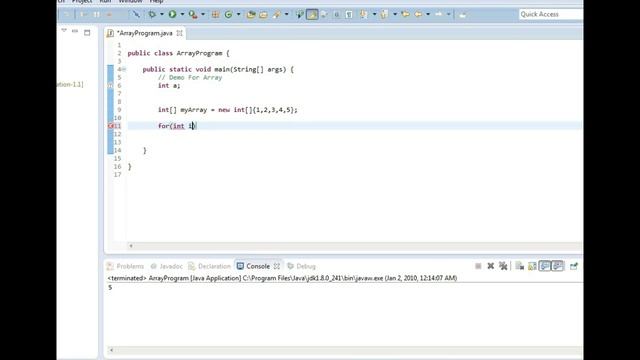
Task: Click the Last Edit Location icon
Action: (x=405, y=14)
